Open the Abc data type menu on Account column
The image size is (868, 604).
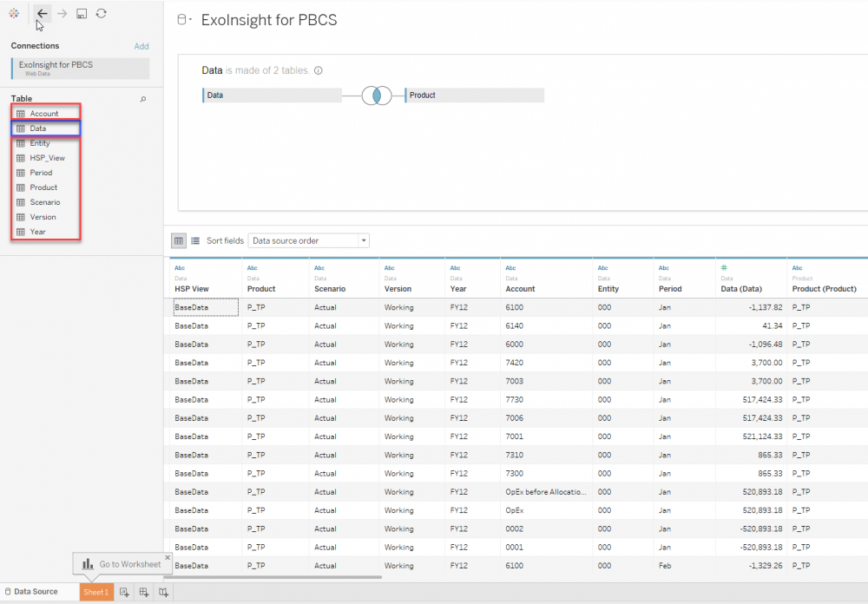[x=512, y=267]
